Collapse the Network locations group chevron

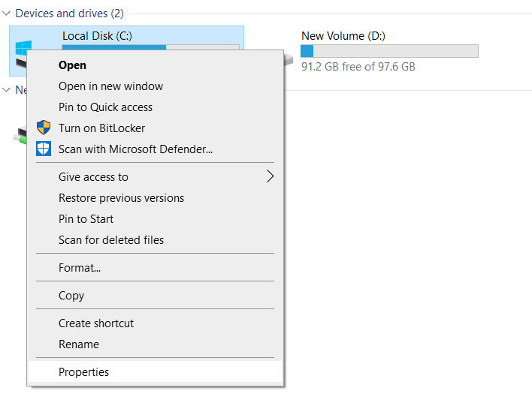tap(7, 90)
